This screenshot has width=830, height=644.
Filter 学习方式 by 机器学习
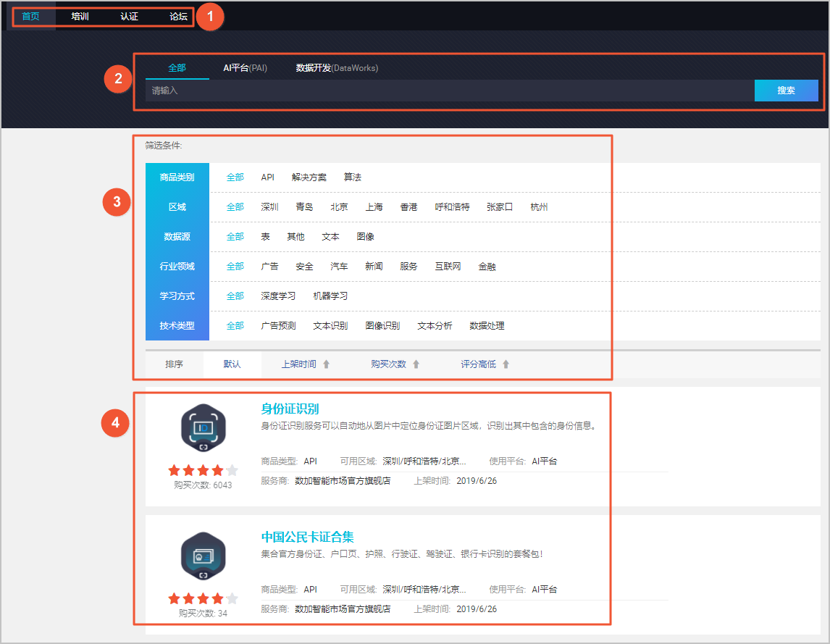pyautogui.click(x=330, y=296)
